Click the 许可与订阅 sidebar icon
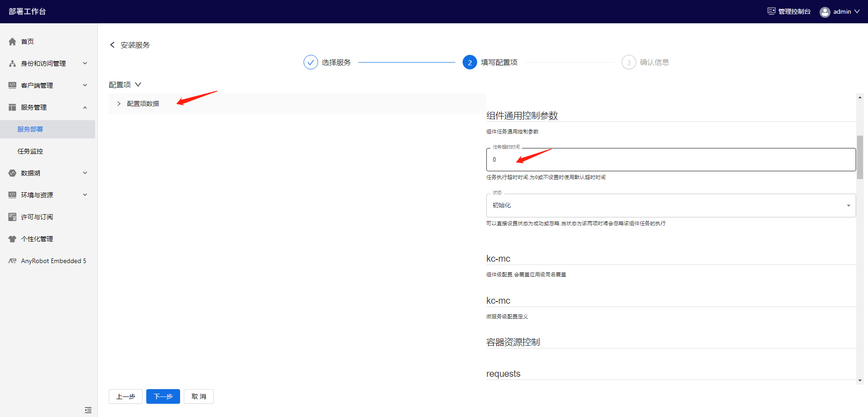The height and width of the screenshot is (417, 868). click(12, 217)
